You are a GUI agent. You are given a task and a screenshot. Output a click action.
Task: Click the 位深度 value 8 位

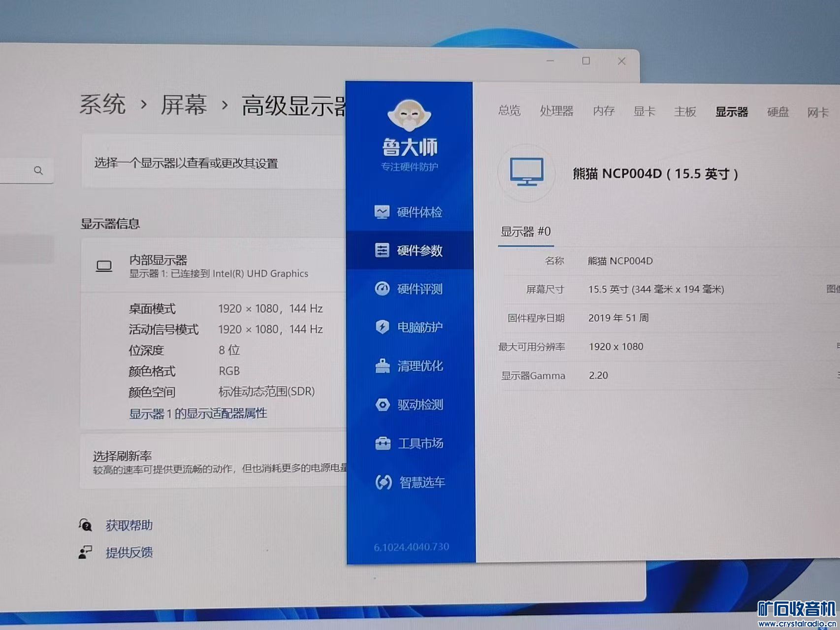(x=229, y=350)
